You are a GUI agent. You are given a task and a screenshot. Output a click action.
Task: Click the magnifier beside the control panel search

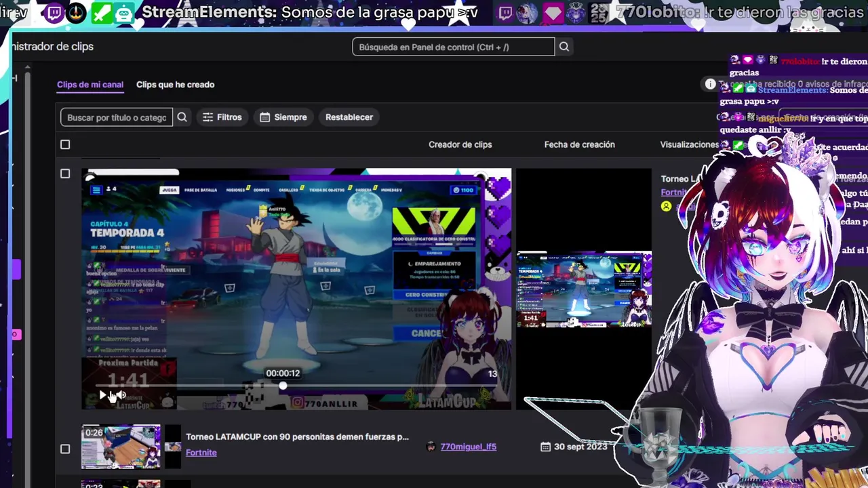564,47
